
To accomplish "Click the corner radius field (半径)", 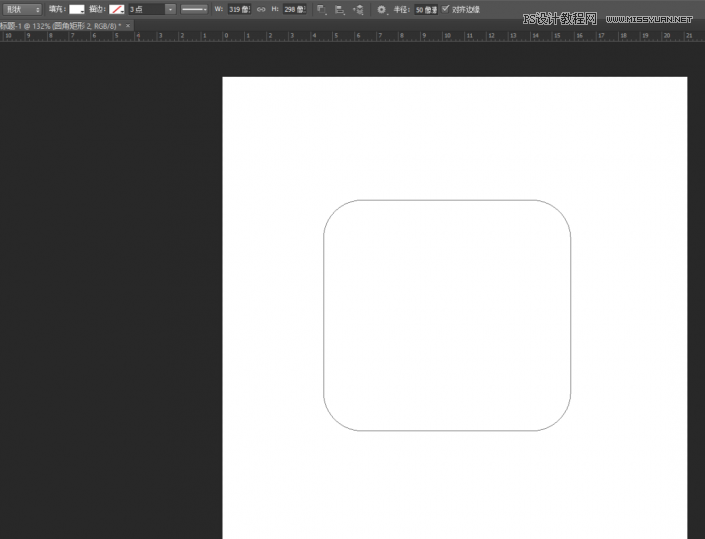I will [x=426, y=8].
